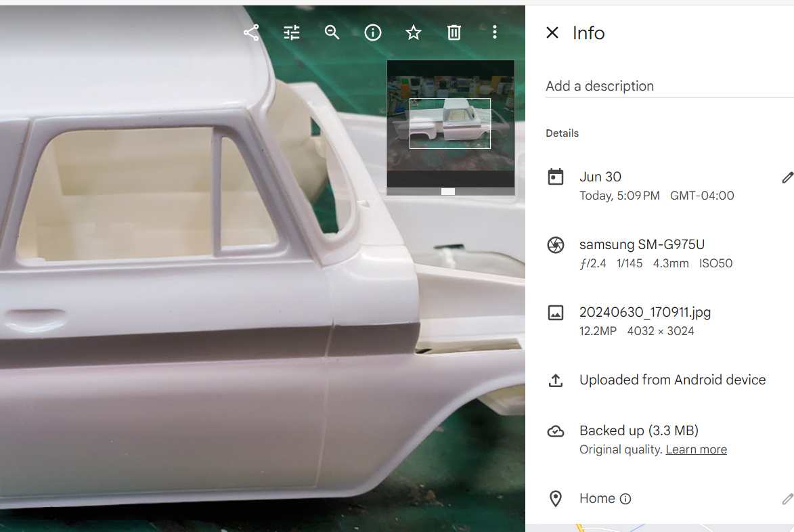Click the Share icon
The height and width of the screenshot is (532, 794).
(x=251, y=32)
